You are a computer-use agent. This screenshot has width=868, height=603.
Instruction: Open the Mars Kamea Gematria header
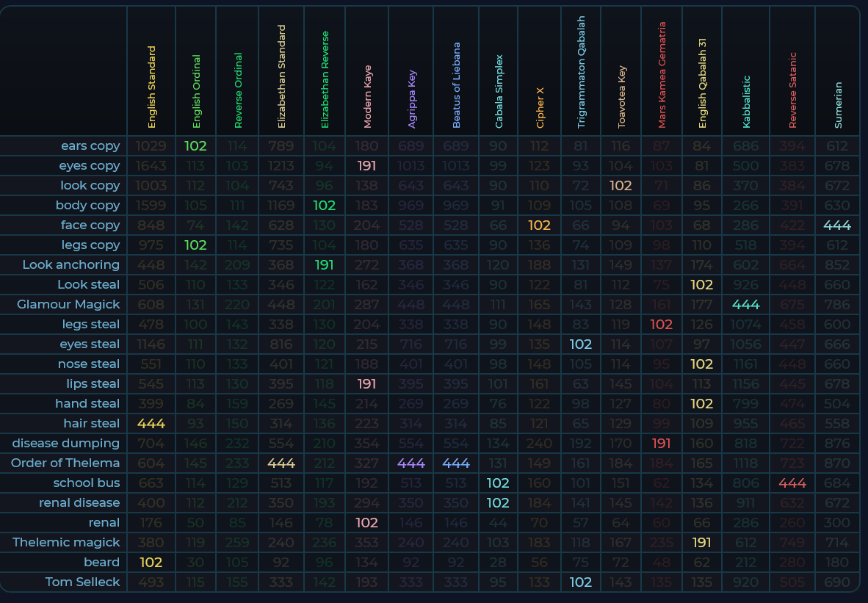(662, 76)
